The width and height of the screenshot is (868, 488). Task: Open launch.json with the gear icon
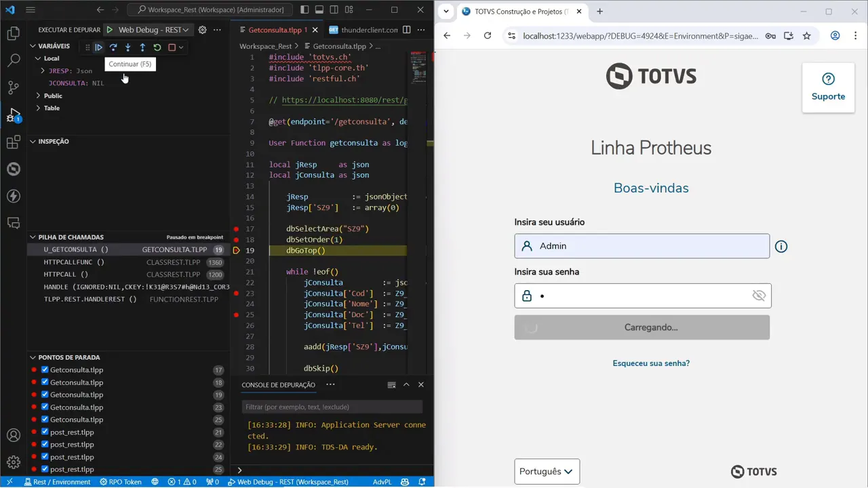(x=202, y=30)
